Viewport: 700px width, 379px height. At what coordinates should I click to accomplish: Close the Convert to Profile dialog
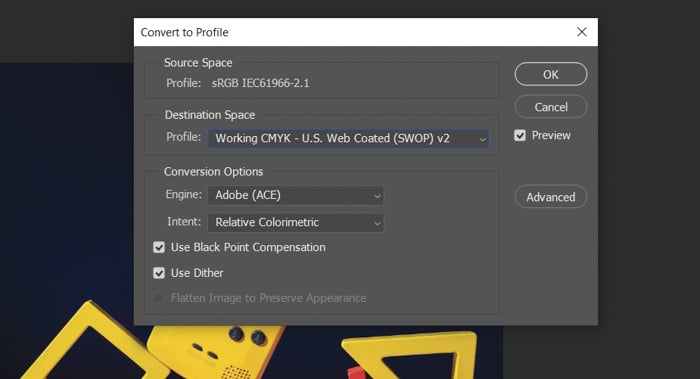(x=581, y=32)
